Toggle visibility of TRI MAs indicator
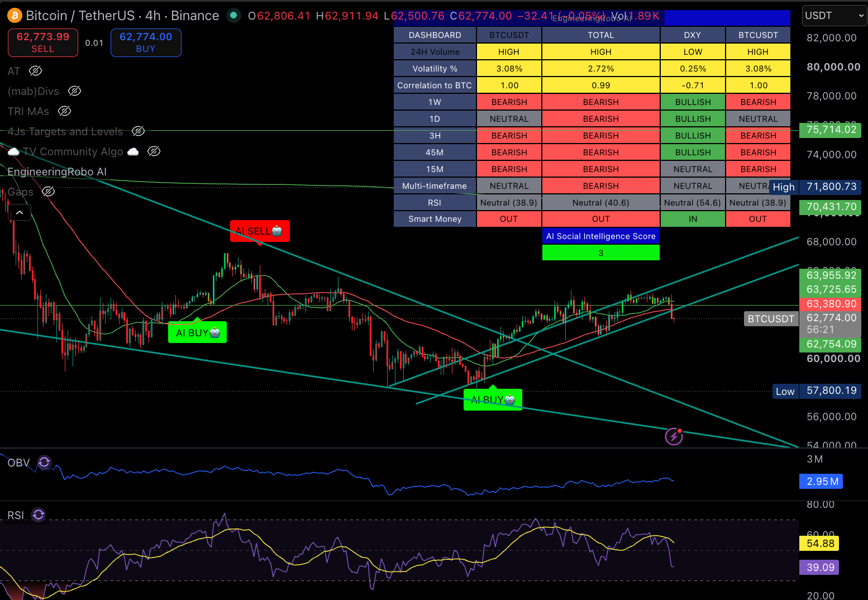Image resolution: width=868 pixels, height=600 pixels. pyautogui.click(x=64, y=111)
